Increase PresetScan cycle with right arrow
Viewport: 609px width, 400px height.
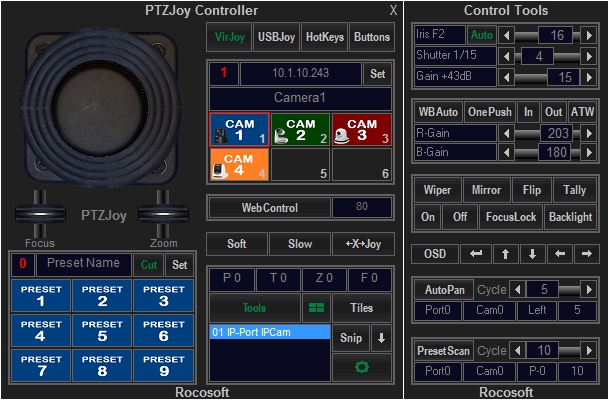click(x=589, y=351)
